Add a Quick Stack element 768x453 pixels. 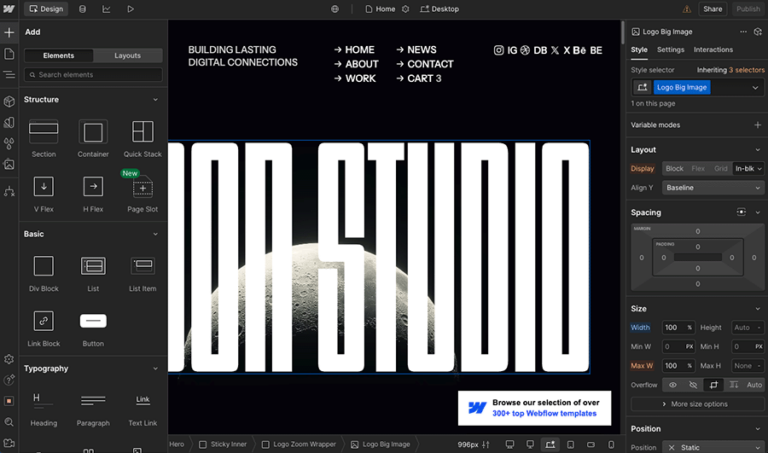(143, 138)
